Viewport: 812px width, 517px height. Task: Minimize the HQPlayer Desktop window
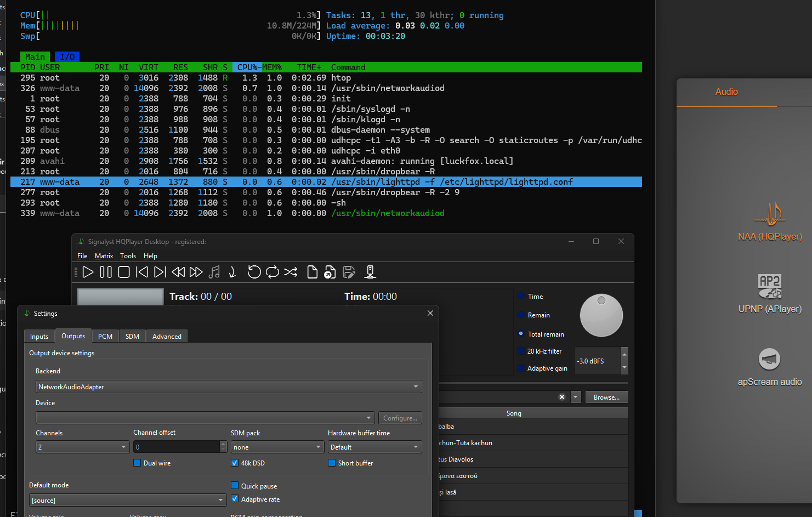coord(571,241)
